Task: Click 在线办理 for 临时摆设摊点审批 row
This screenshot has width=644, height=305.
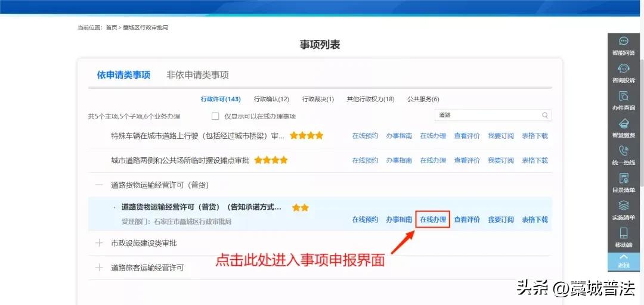Action: tap(433, 160)
